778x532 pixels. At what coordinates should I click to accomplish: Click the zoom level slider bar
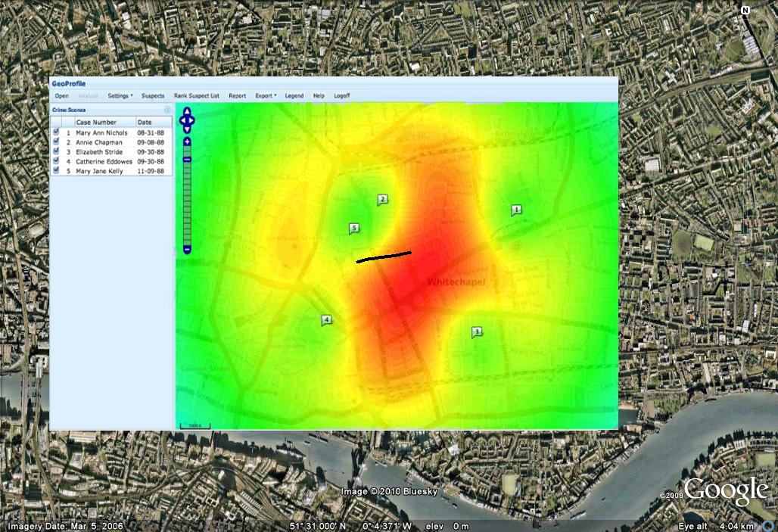187,204
